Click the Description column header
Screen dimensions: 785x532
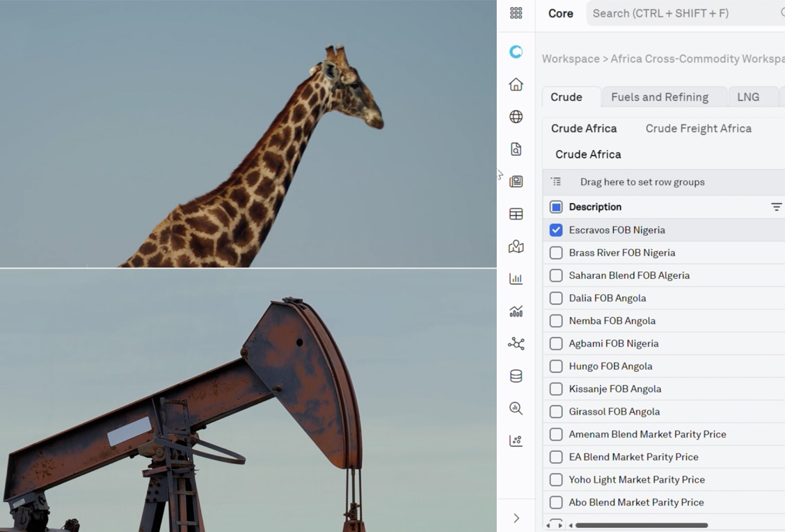point(595,207)
